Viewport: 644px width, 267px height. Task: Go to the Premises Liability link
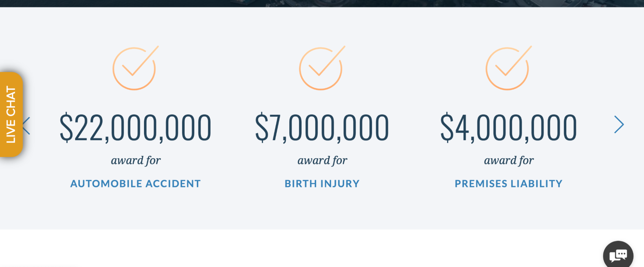[508, 184]
